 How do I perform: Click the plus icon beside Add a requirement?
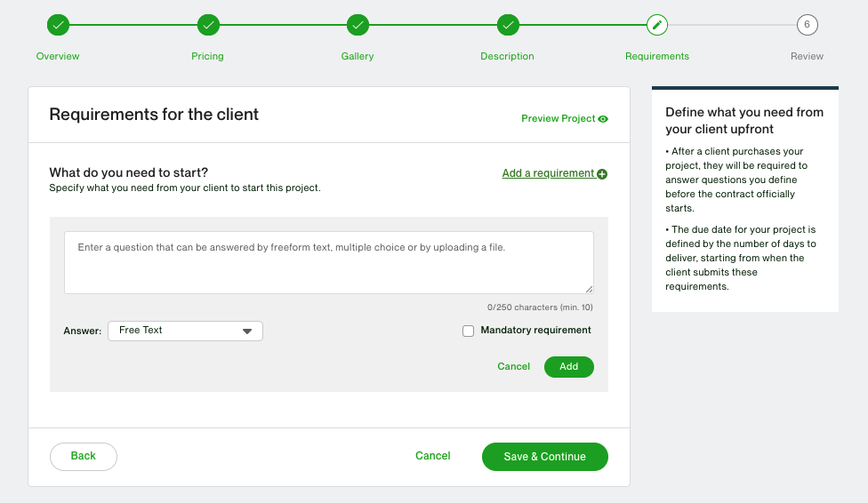(x=602, y=174)
